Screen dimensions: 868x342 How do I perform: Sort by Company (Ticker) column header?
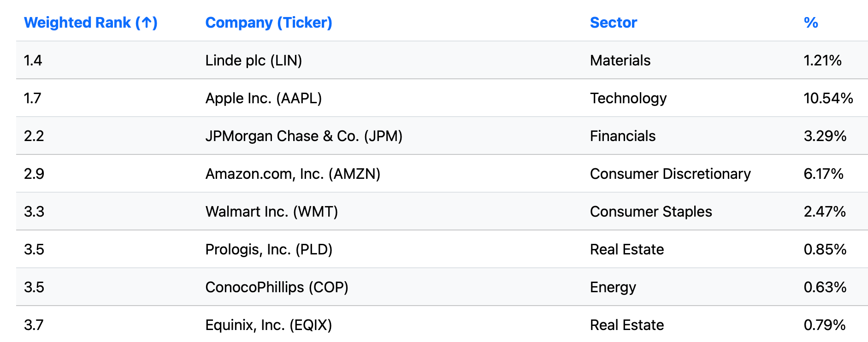pos(269,23)
